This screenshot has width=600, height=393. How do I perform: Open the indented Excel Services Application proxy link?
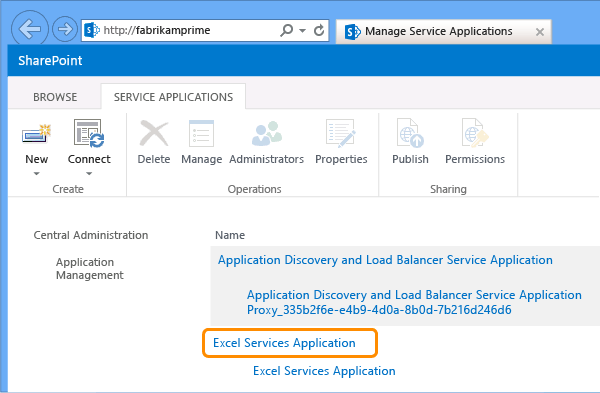324,371
